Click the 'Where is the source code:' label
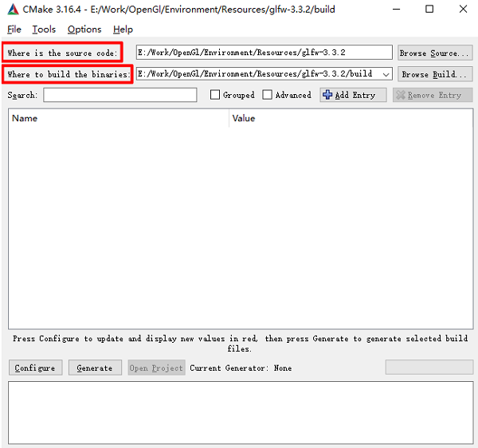Image resolution: width=478 pixels, height=448 pixels. click(x=62, y=53)
